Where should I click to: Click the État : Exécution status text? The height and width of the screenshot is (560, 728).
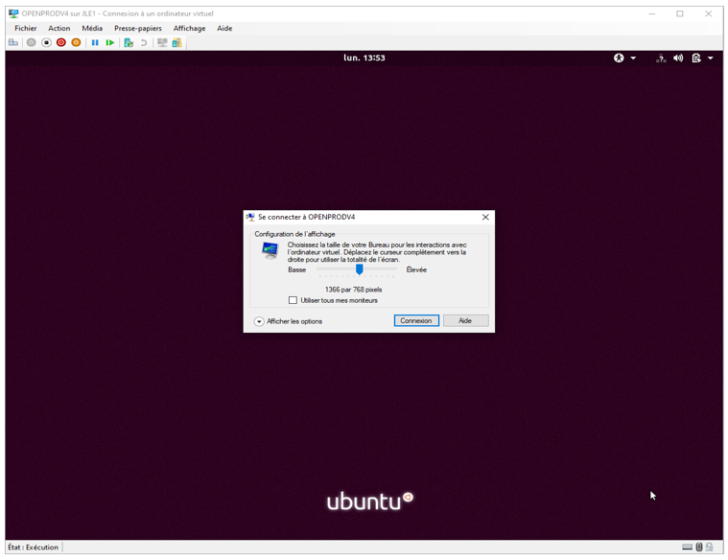(x=33, y=547)
